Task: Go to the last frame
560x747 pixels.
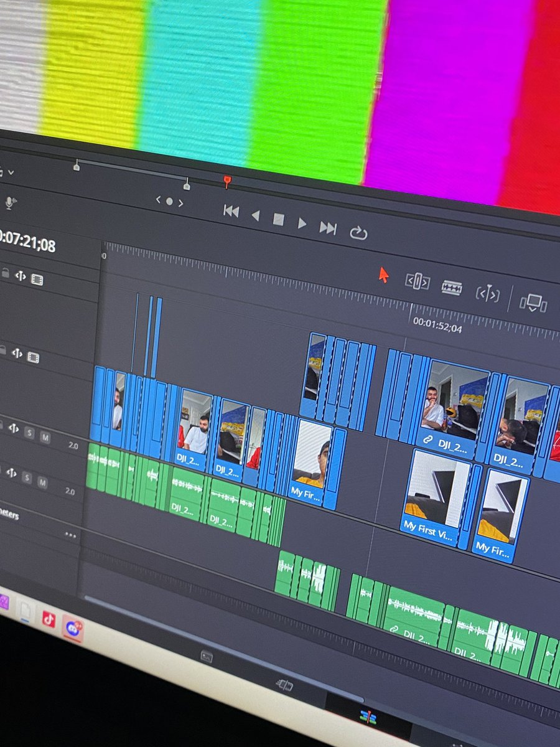Action: click(328, 228)
